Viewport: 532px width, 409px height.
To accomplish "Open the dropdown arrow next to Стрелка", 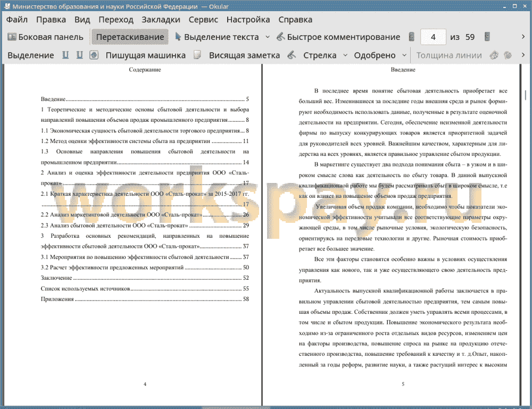I will 345,55.
